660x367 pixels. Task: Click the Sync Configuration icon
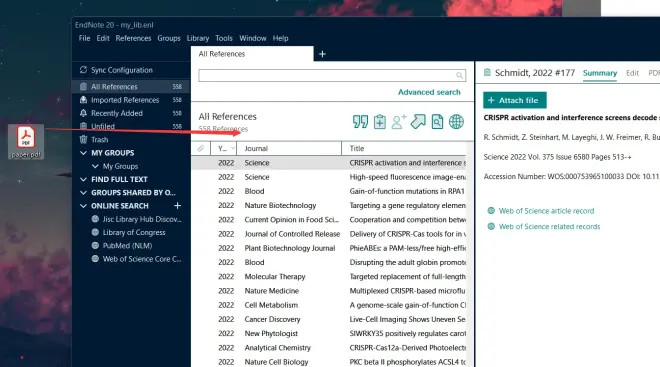[x=83, y=70]
